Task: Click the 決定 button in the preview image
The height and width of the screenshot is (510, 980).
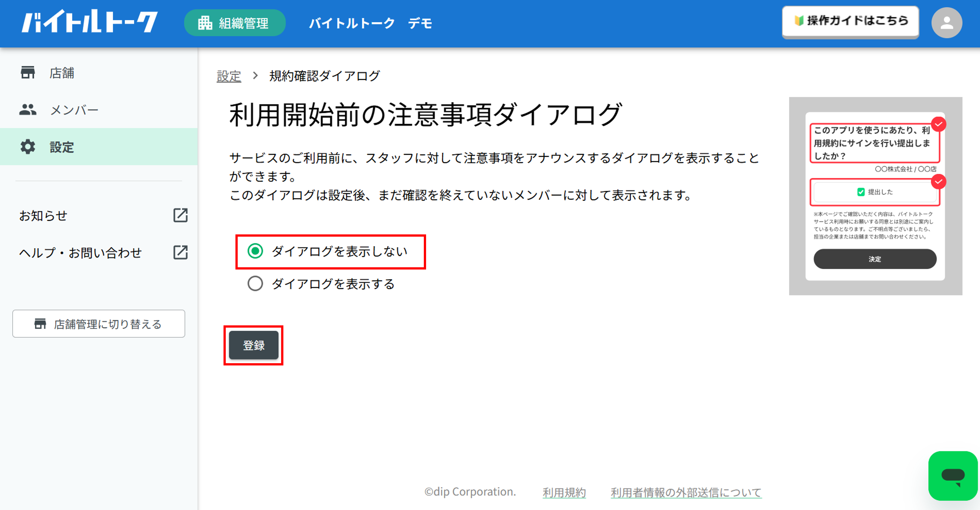Action: click(x=875, y=259)
